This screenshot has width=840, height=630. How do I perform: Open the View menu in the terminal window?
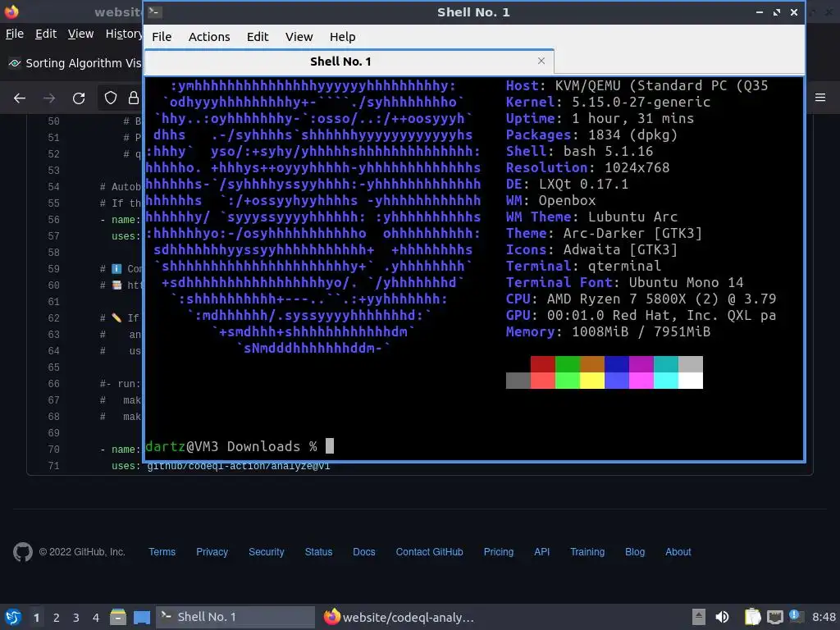coord(299,37)
